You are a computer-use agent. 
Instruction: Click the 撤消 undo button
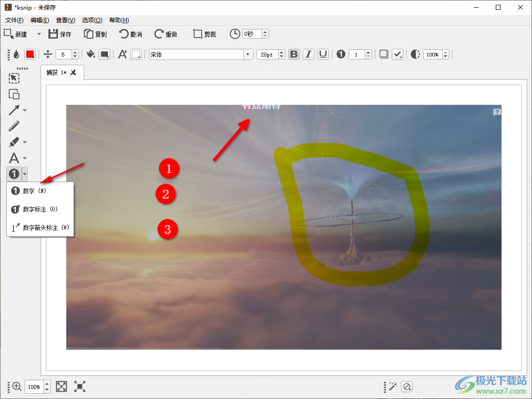(130, 34)
